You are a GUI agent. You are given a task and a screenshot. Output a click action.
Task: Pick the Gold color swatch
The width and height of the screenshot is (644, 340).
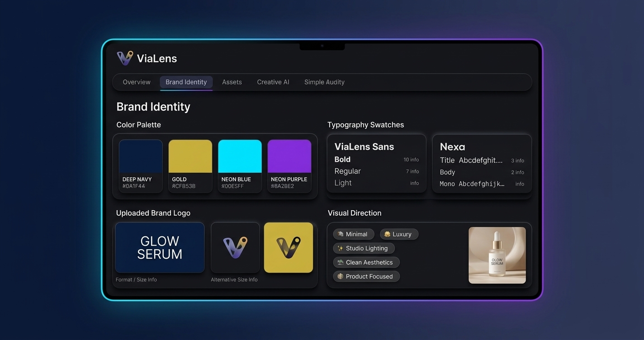pos(190,166)
